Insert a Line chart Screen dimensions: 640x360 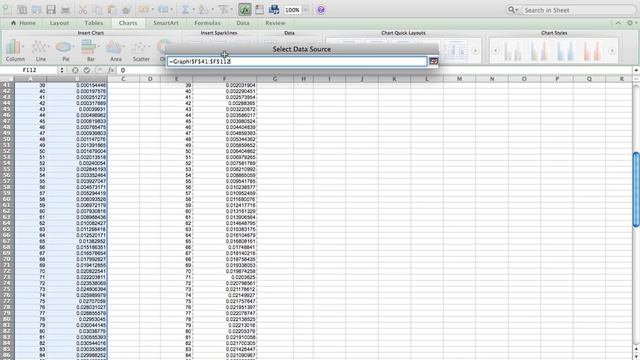coord(40,50)
